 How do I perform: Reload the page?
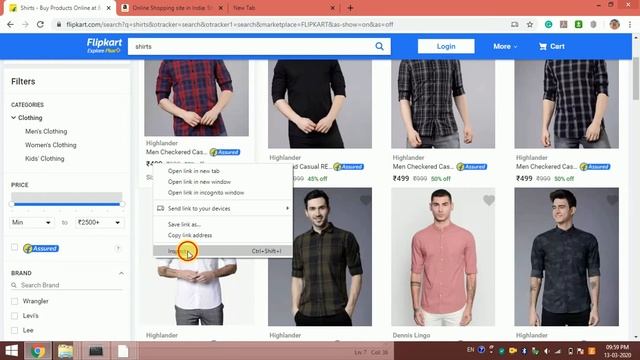point(40,24)
